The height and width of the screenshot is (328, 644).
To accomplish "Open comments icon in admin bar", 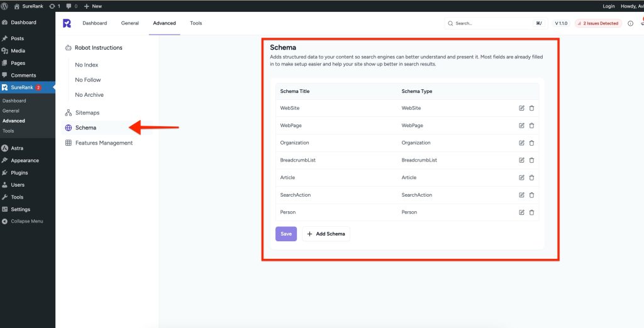I will [72, 6].
